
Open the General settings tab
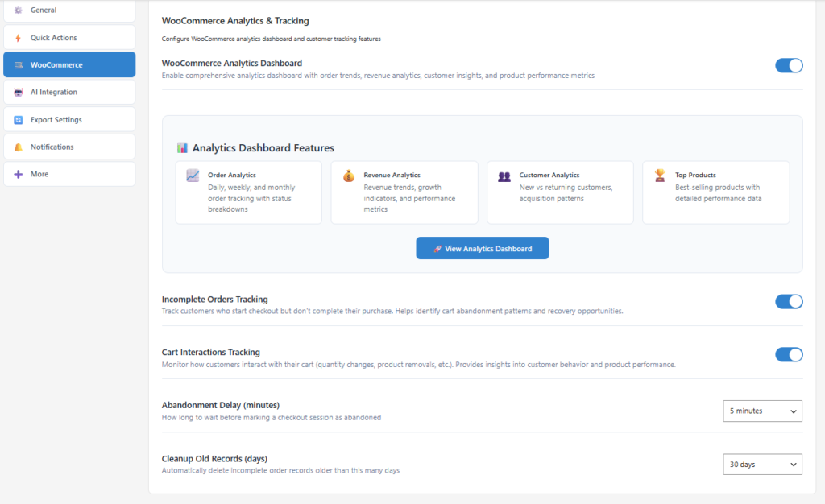69,10
